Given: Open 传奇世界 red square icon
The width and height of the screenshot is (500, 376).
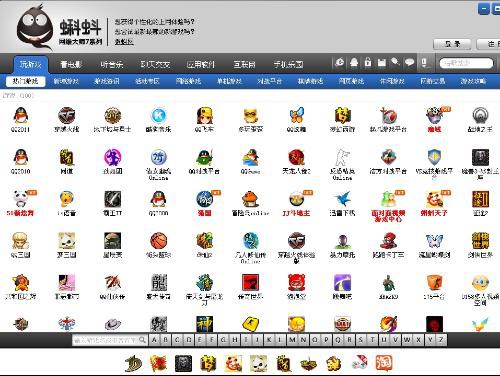Looking at the screenshot, I should (x=250, y=283).
